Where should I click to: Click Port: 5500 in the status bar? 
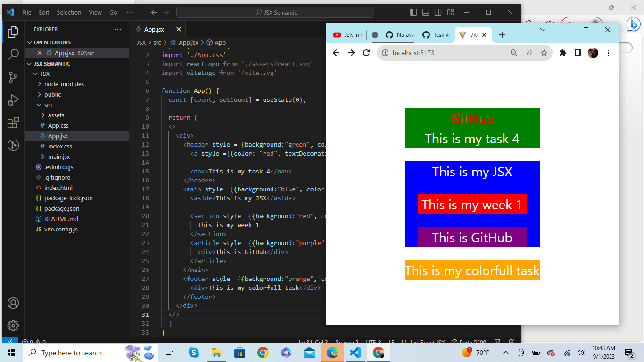pyautogui.click(x=472, y=343)
